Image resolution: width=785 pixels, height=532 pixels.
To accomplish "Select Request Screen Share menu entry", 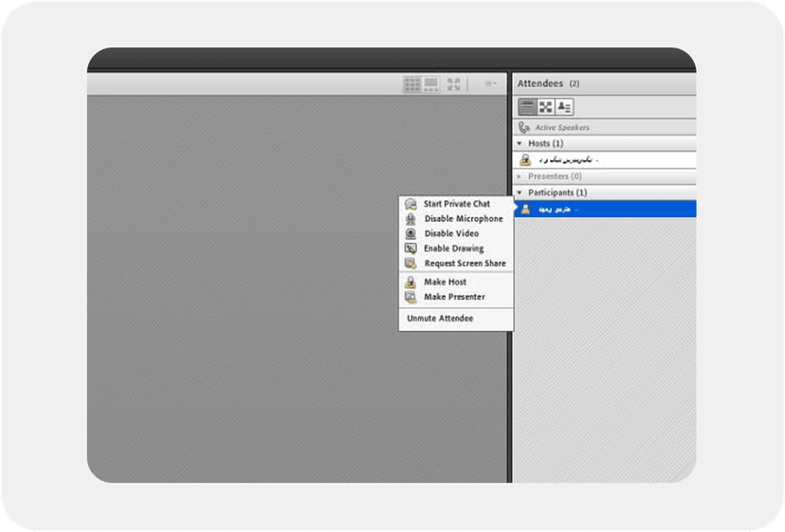I will (465, 264).
